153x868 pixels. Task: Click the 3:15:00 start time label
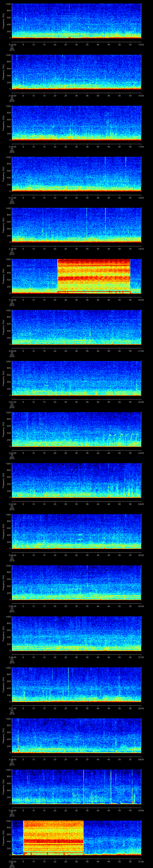pyautogui.click(x=12, y=96)
